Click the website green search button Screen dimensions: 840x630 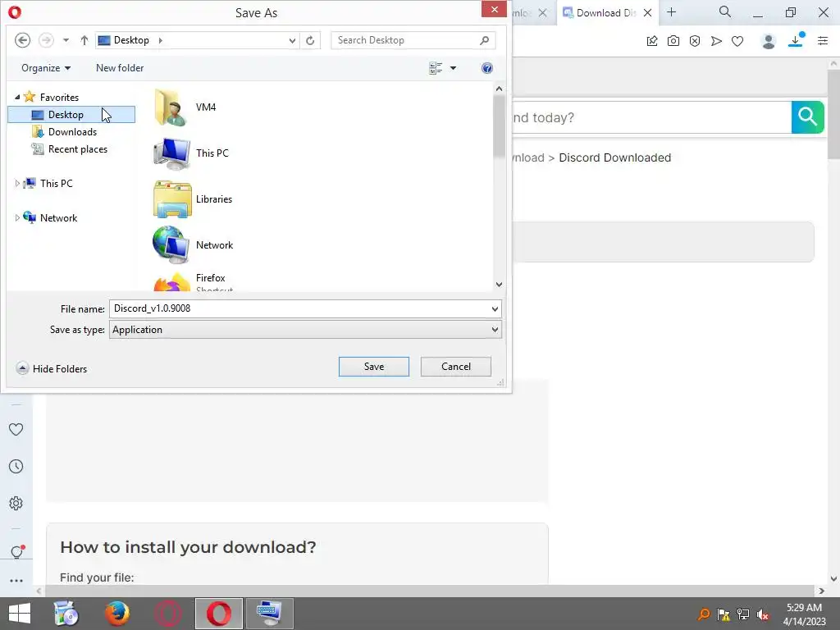point(808,116)
